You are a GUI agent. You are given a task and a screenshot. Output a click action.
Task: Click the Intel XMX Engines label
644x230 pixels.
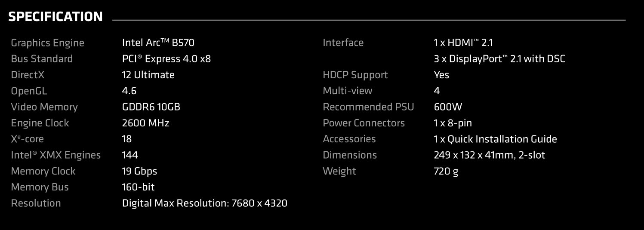pyautogui.click(x=55, y=155)
